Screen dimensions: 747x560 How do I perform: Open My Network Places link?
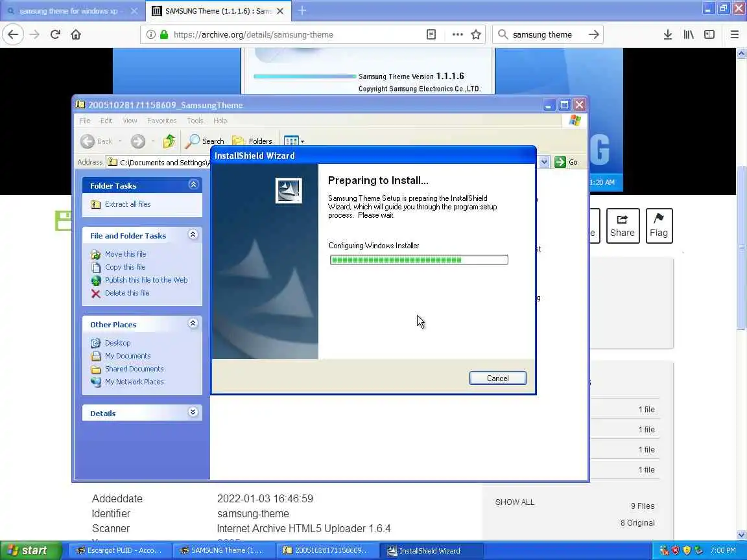134,381
